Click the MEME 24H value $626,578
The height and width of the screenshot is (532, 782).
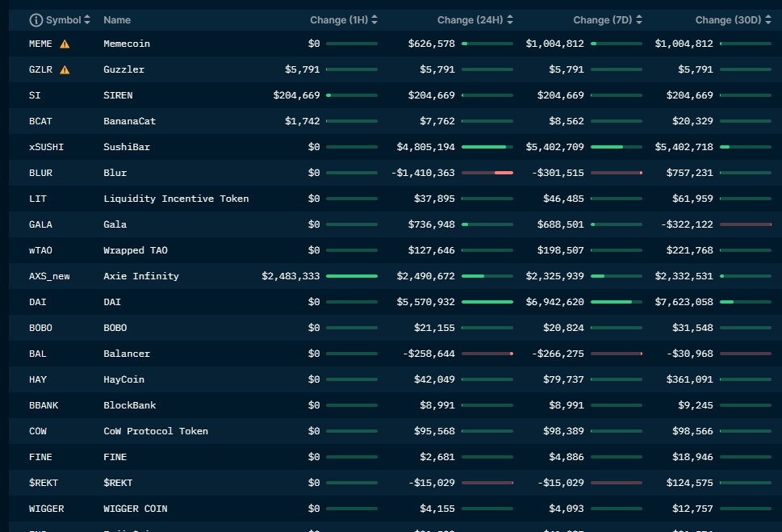(x=432, y=44)
